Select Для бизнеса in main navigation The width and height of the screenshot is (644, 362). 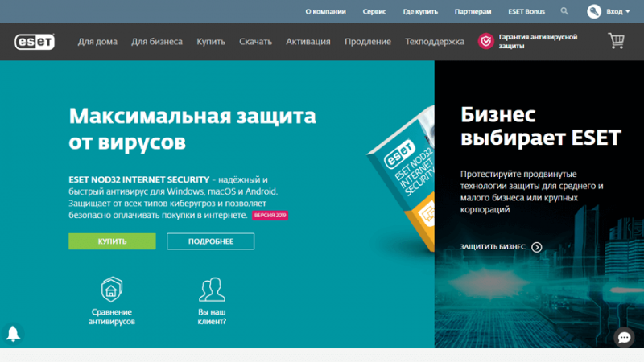tap(157, 42)
